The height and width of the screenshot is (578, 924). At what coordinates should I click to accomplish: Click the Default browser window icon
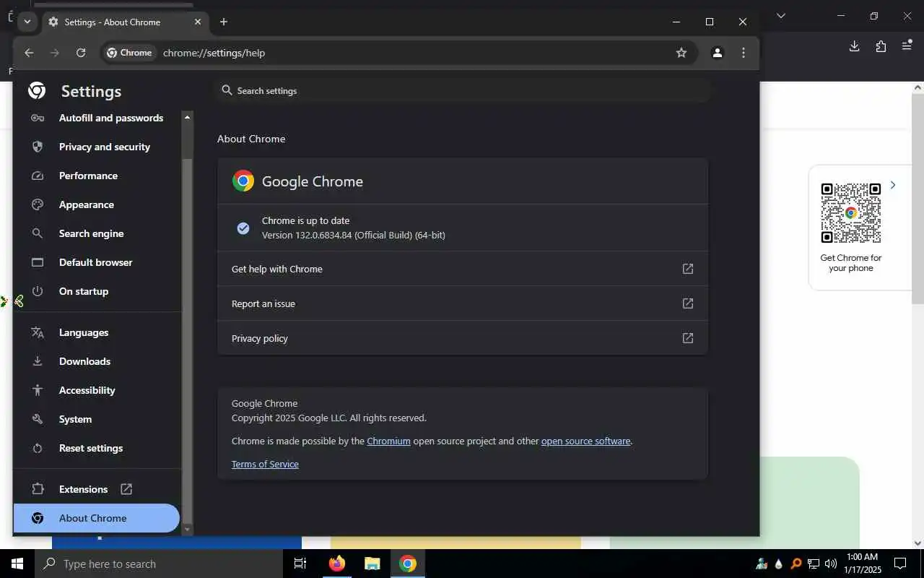pyautogui.click(x=38, y=262)
